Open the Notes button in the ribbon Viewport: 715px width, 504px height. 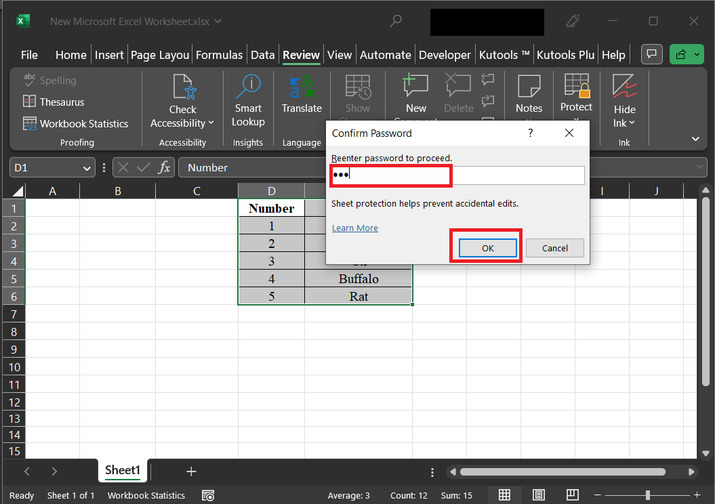click(x=529, y=95)
